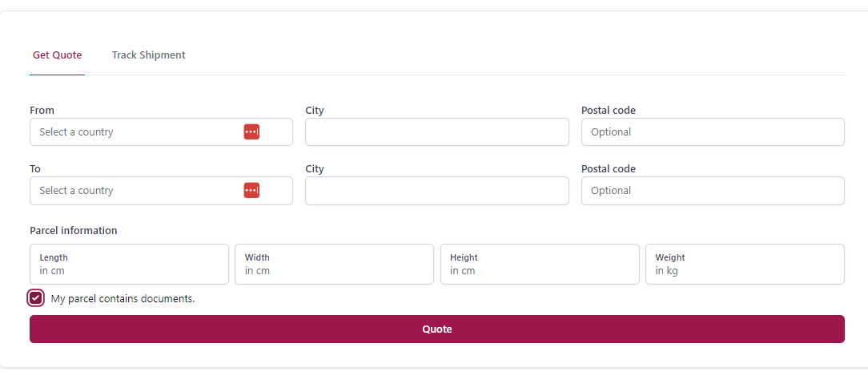
Task: Click 'My parcel contains documents' label text
Action: (x=123, y=298)
